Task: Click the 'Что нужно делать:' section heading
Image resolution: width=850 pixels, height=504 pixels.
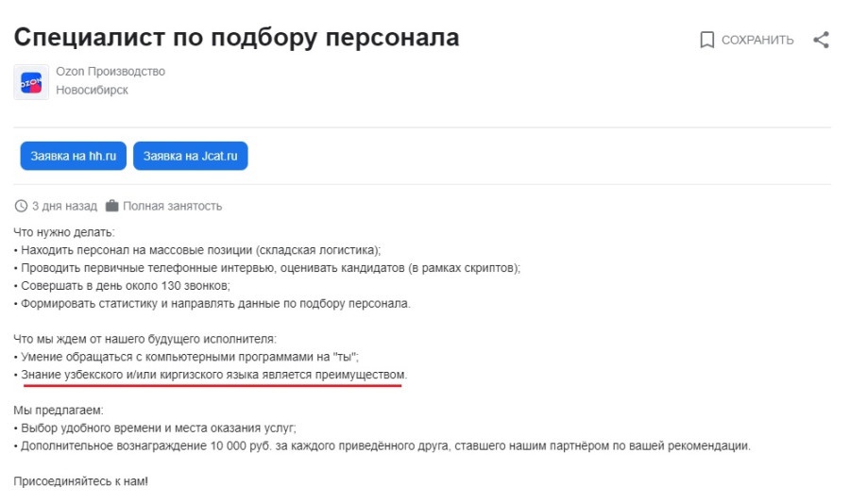Action: 64,232
